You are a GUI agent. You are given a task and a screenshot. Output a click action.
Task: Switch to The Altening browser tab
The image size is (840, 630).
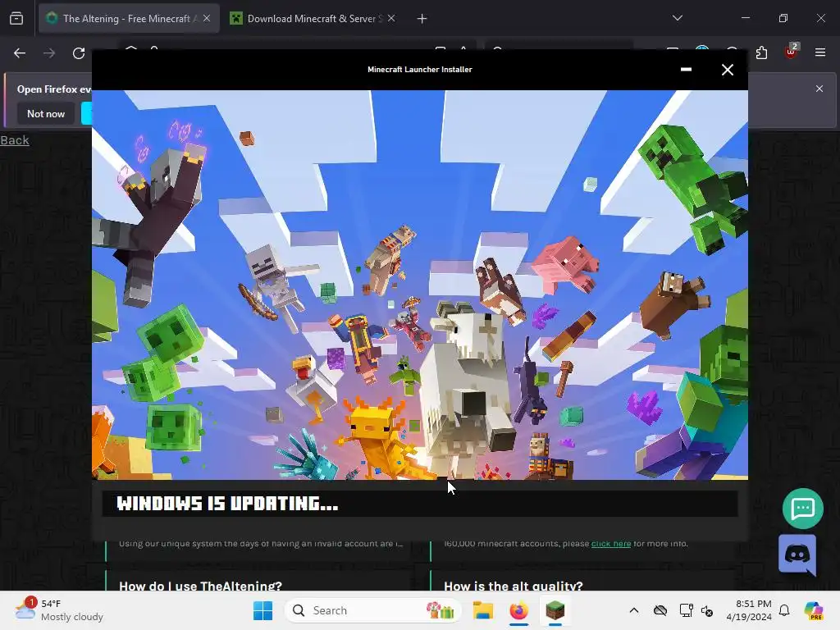[x=129, y=19]
